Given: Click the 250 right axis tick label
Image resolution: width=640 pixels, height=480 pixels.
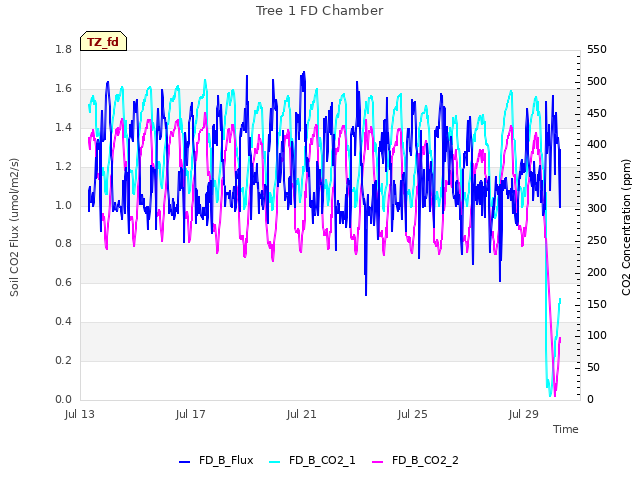Looking at the screenshot, I should (597, 240).
